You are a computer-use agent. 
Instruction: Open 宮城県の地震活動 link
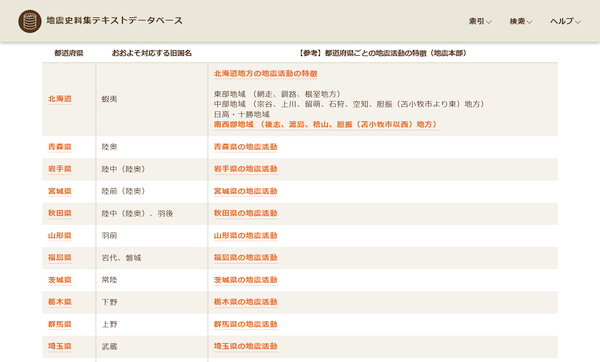[245, 191]
